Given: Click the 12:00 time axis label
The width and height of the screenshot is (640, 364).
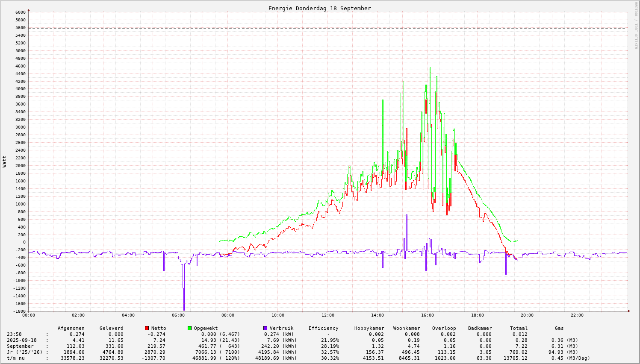Looking at the screenshot, I should point(327,315).
